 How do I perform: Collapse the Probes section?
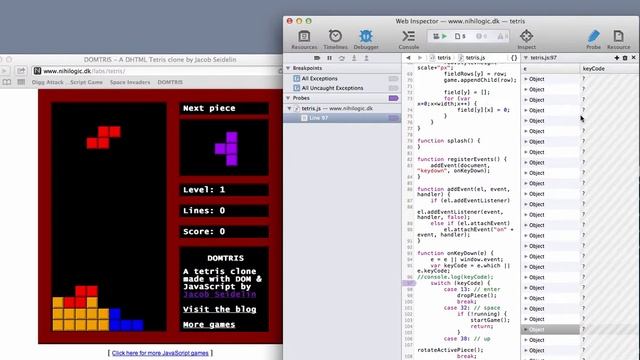click(x=288, y=98)
